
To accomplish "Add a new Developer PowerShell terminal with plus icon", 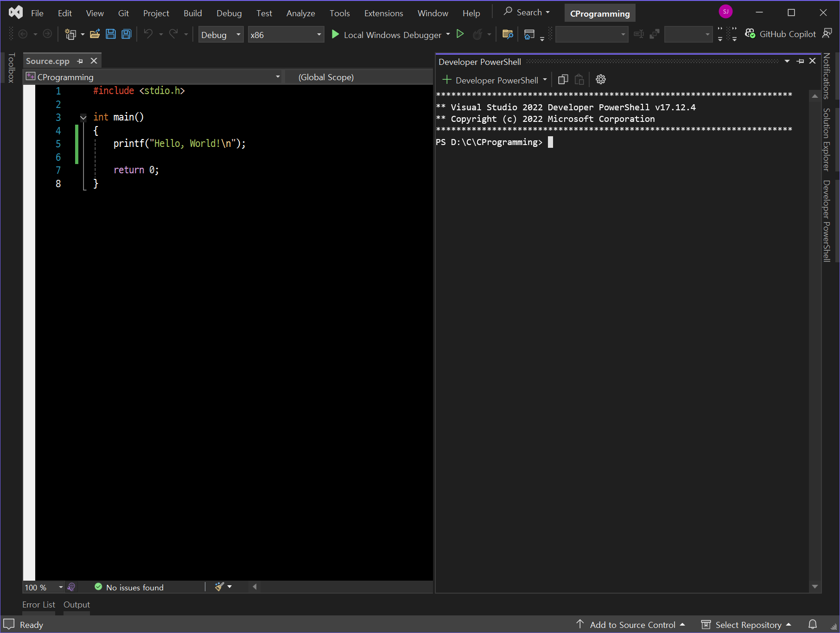I will click(x=447, y=80).
